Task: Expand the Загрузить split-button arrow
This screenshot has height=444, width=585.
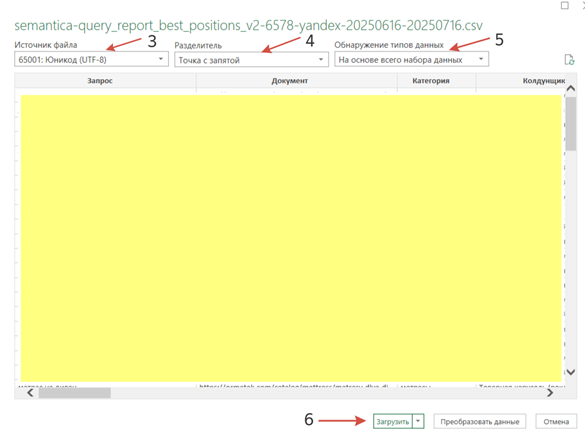Action: tap(418, 422)
